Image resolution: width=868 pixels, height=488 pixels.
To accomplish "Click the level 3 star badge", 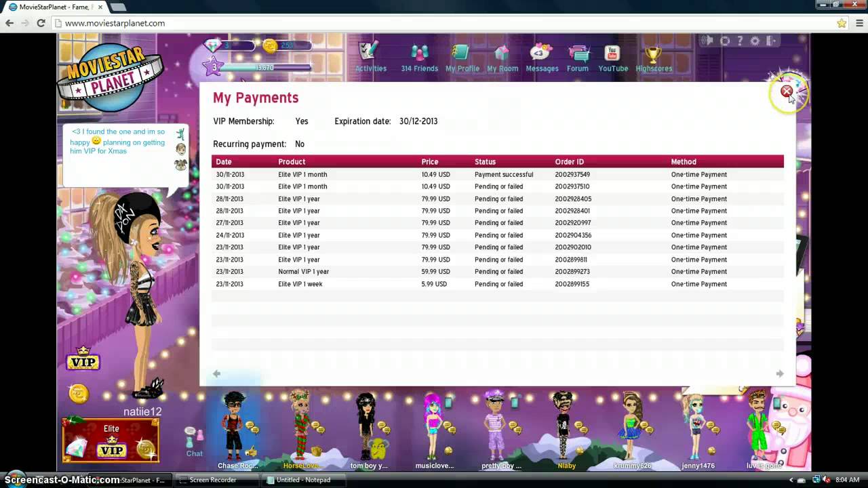I will [x=214, y=66].
